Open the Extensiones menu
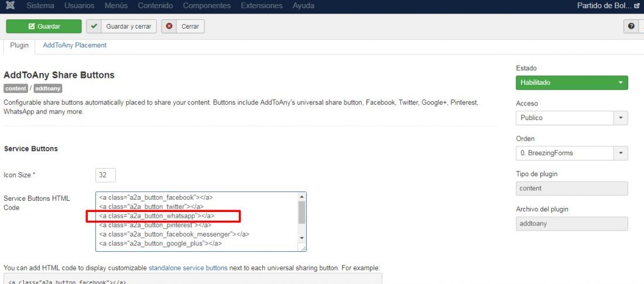644x284 pixels. click(262, 6)
